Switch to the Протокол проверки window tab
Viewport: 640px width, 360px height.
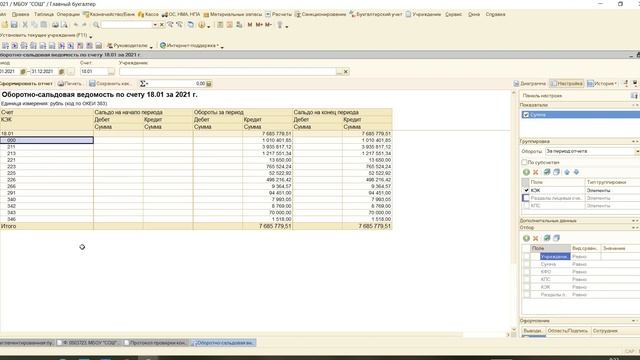[x=155, y=343]
